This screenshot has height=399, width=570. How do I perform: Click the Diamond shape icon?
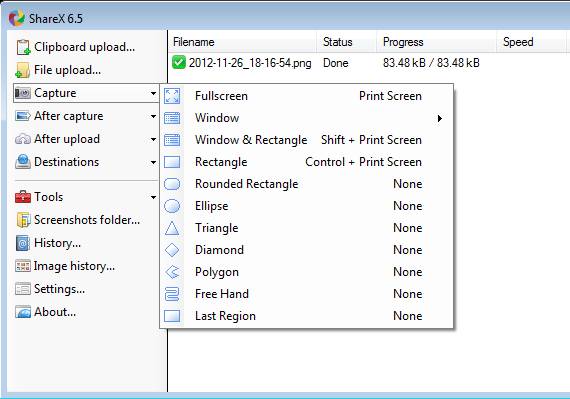click(x=172, y=250)
